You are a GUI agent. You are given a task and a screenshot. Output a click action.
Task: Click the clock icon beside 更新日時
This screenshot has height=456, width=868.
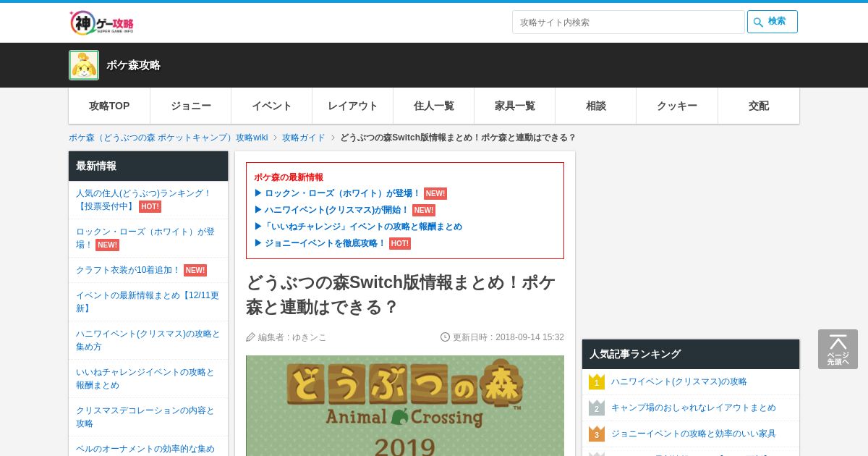[445, 337]
